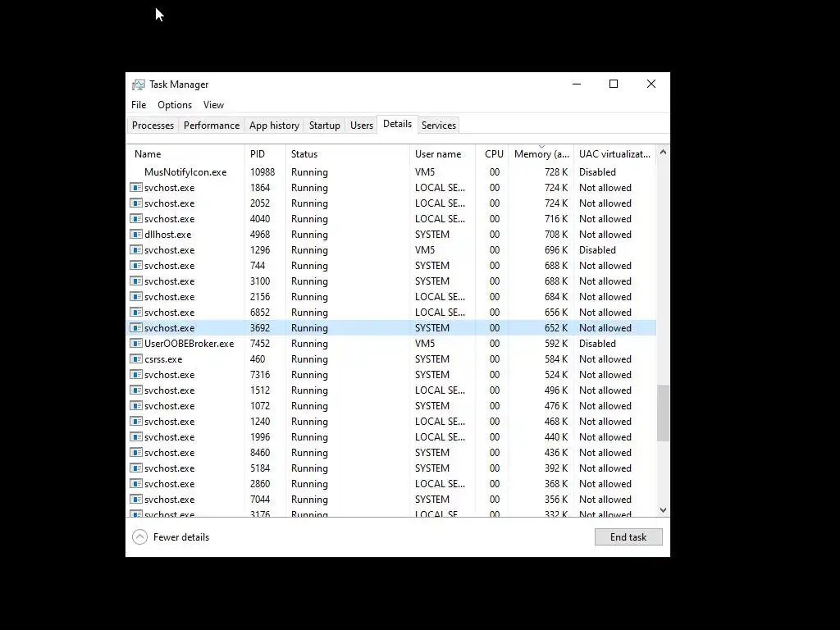Click icon of svchost.exe PID 1072

coord(136,405)
